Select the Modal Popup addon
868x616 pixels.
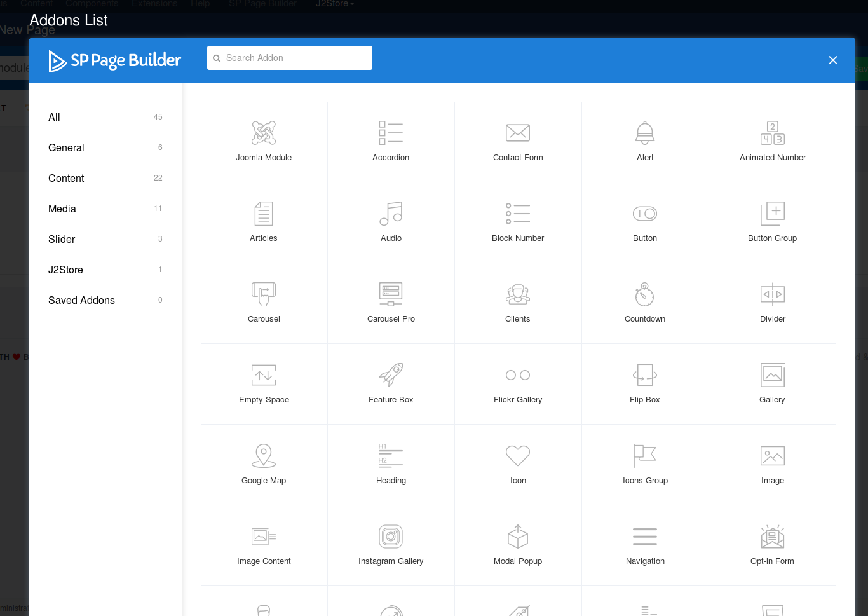[518, 545]
